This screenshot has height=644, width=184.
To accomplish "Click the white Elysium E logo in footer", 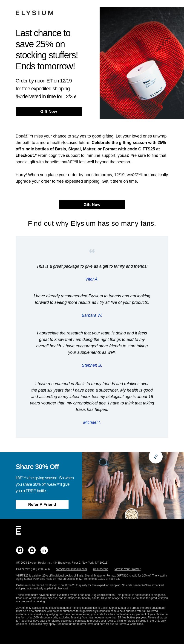I will pyautogui.click(x=18, y=530).
